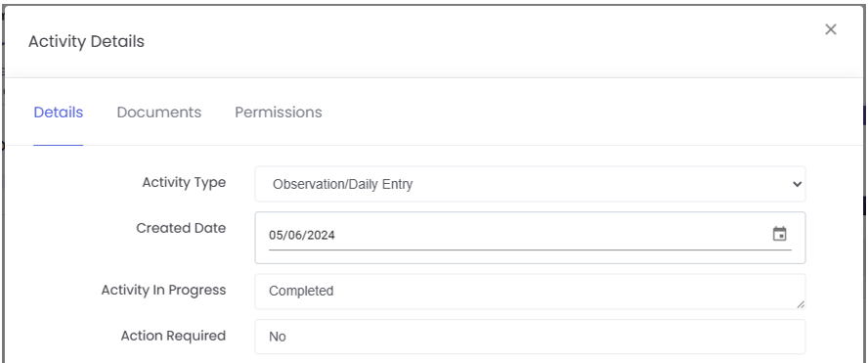Click the Activity Details heading

click(x=86, y=41)
